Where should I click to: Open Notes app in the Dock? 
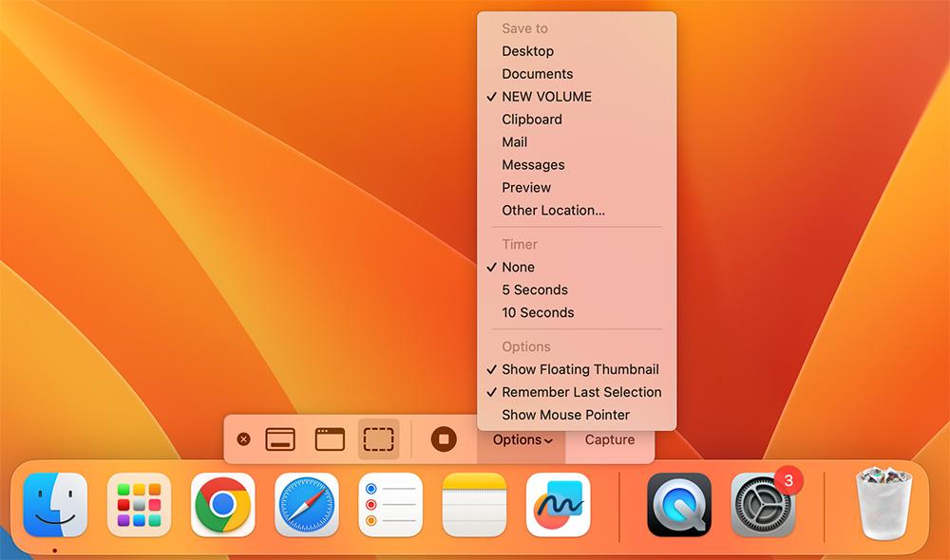474,505
